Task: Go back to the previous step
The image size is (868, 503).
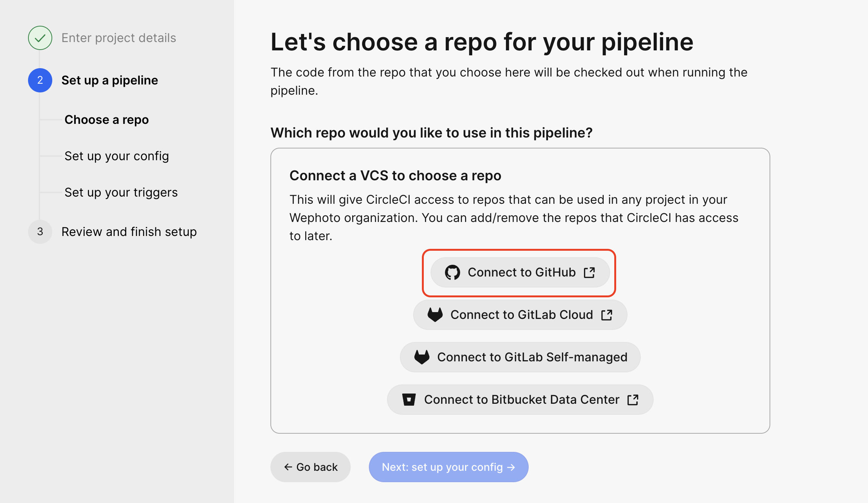Action: tap(311, 467)
